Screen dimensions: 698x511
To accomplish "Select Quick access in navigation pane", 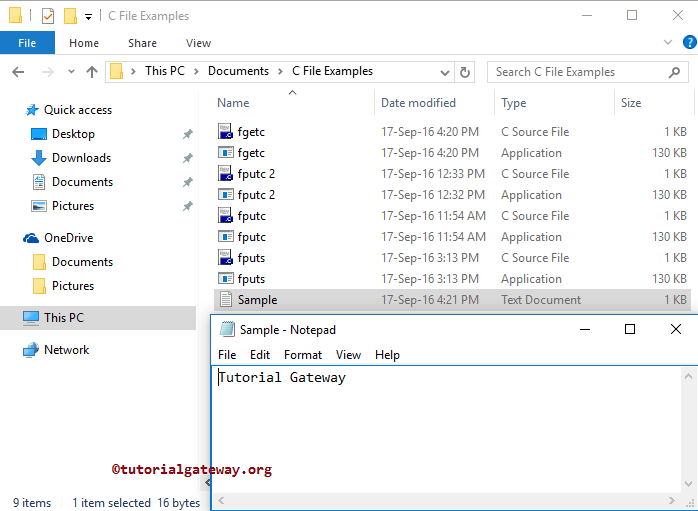I will coord(78,110).
